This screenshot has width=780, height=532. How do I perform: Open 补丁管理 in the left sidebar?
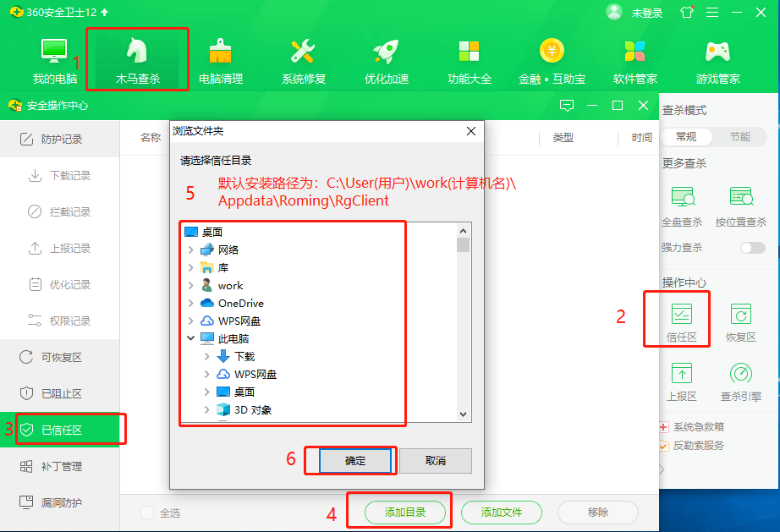tap(61, 466)
